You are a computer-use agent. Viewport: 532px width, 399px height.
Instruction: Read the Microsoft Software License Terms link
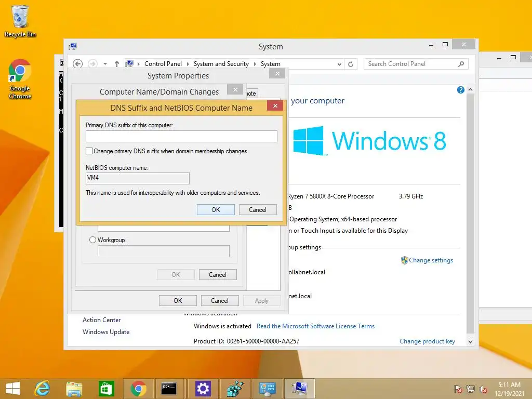pyautogui.click(x=315, y=326)
